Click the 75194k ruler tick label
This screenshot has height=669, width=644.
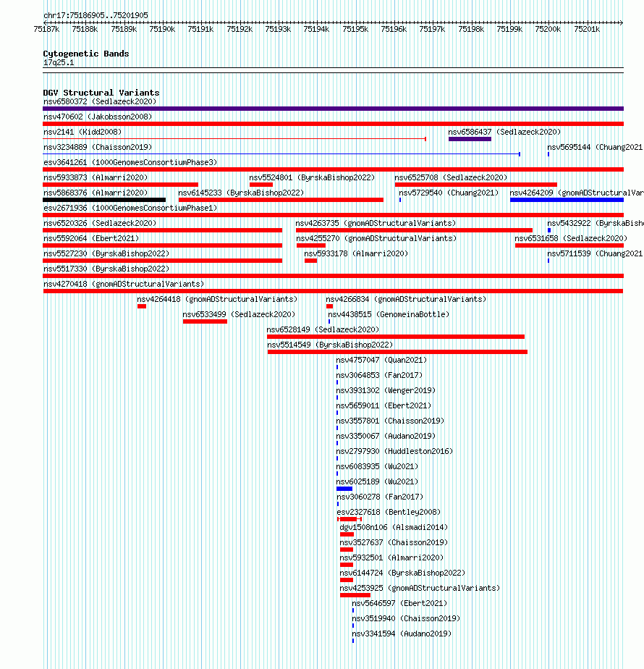click(x=316, y=29)
